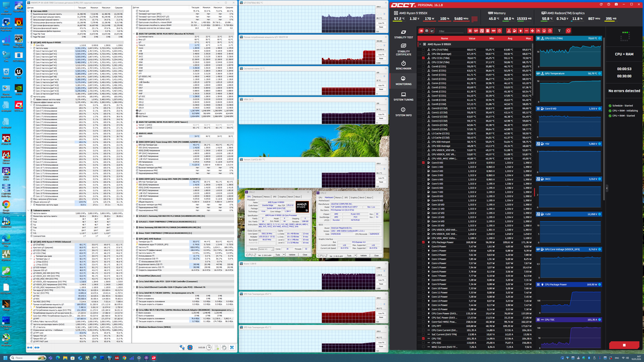Image resolution: width=644 pixels, height=362 pixels.
Task: Click the info dot on the CPU CCD1 (Tdie) graph
Action: click(600, 39)
